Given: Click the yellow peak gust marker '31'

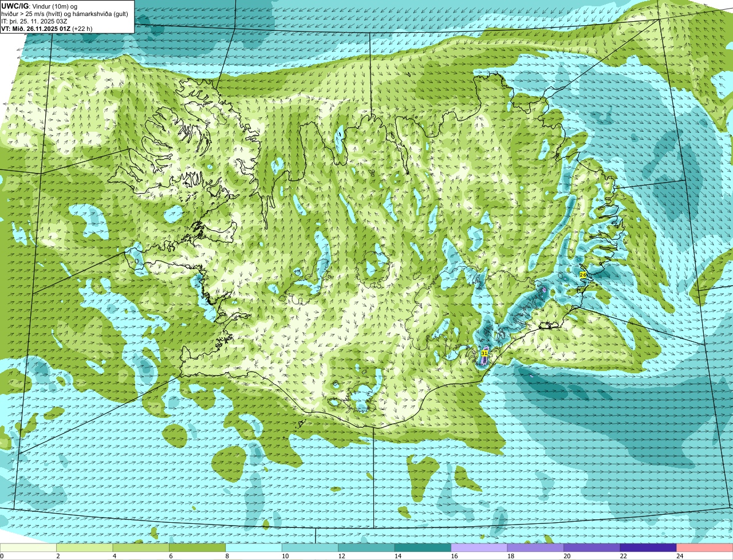Looking at the screenshot, I should tap(484, 353).
